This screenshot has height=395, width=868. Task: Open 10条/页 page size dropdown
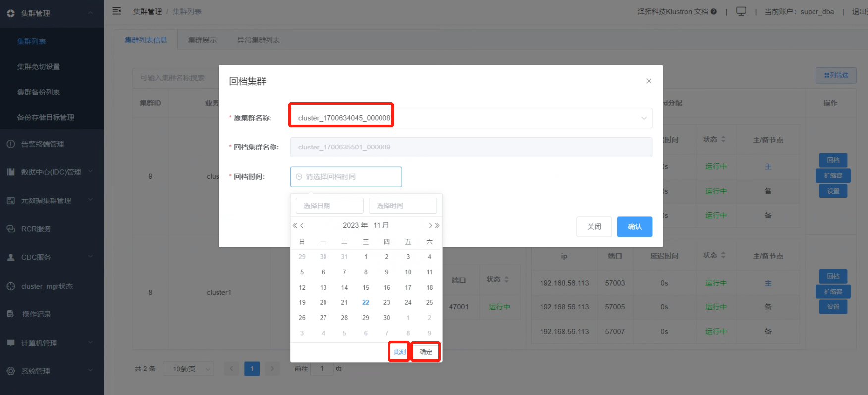click(188, 369)
